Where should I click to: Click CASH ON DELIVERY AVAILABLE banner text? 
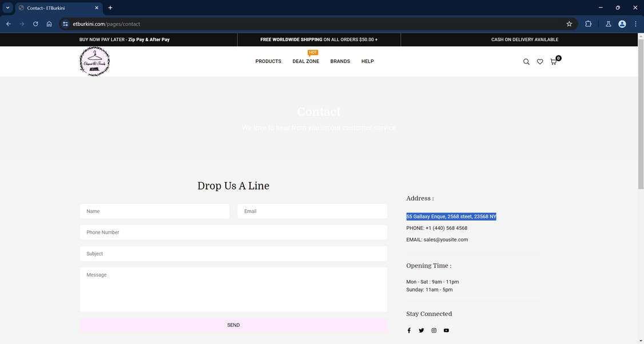[x=524, y=39]
